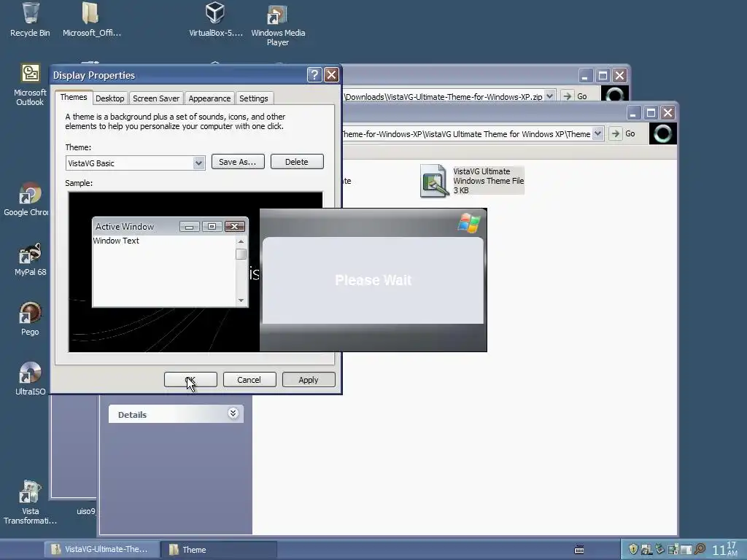Select the Pego desktop shortcut
The image size is (747, 560).
click(x=30, y=319)
